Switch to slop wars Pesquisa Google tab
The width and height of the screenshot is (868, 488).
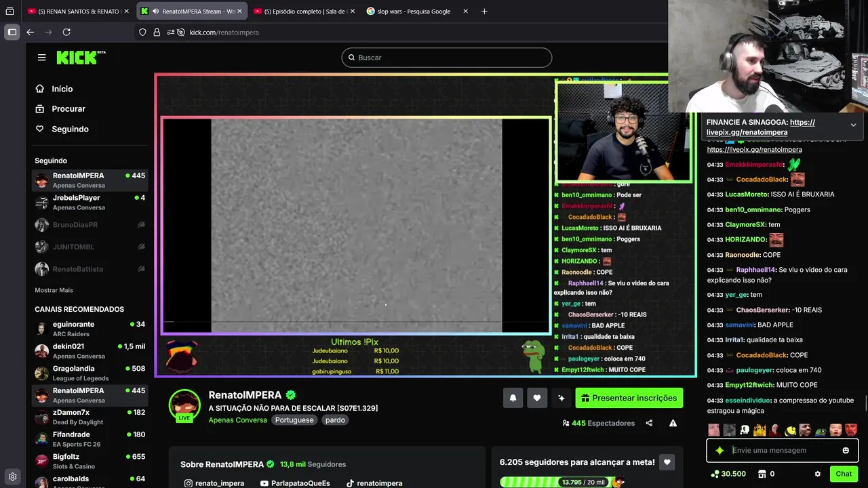click(417, 11)
